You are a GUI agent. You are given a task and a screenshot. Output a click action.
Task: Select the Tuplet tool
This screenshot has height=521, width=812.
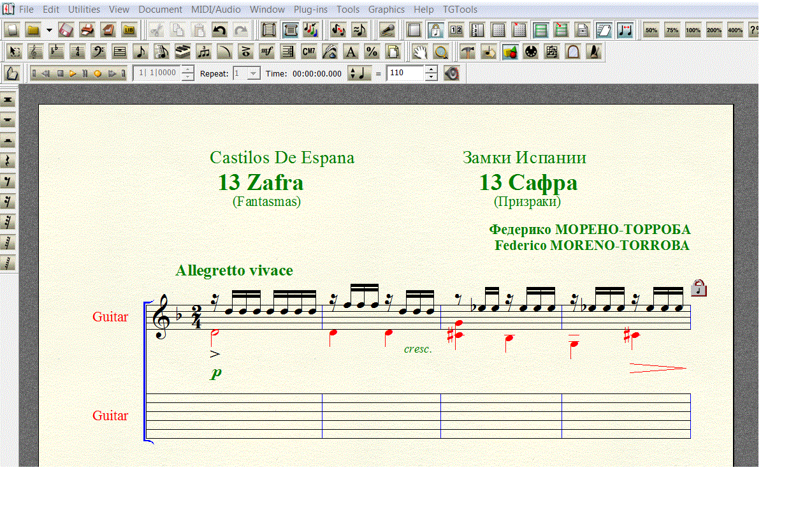click(204, 52)
